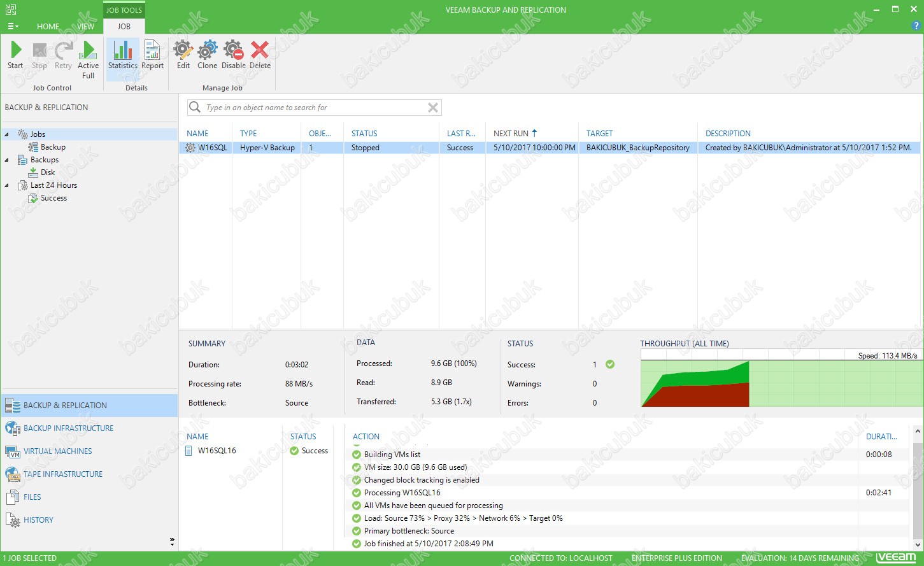Click BAKICUBUK_BackupRepository target cell
924x566 pixels.
638,148
